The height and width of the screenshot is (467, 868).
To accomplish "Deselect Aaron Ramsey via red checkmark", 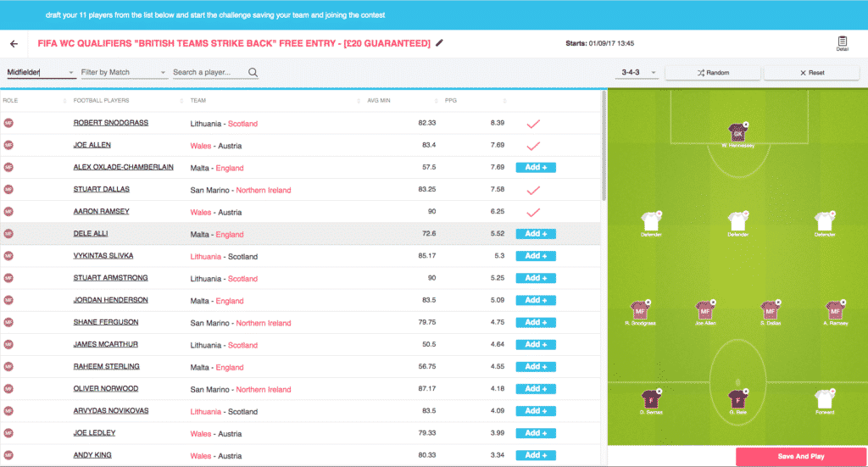I will [x=533, y=213].
